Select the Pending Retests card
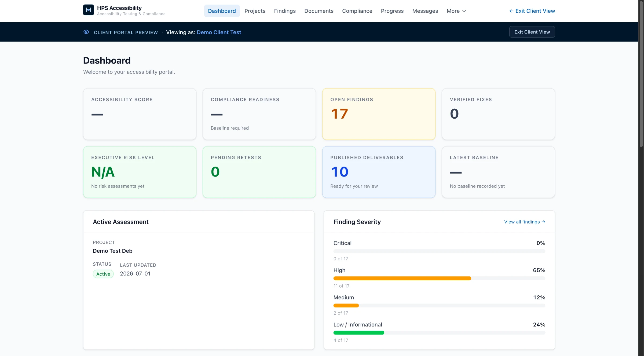This screenshot has width=644, height=356. (x=259, y=172)
